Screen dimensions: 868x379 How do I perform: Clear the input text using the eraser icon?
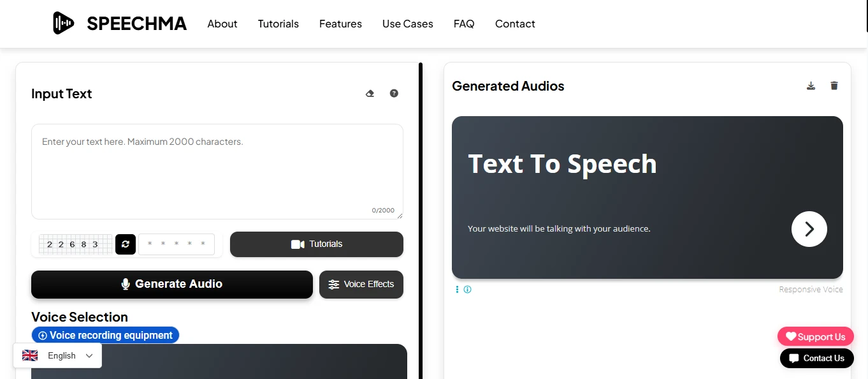[x=370, y=93]
